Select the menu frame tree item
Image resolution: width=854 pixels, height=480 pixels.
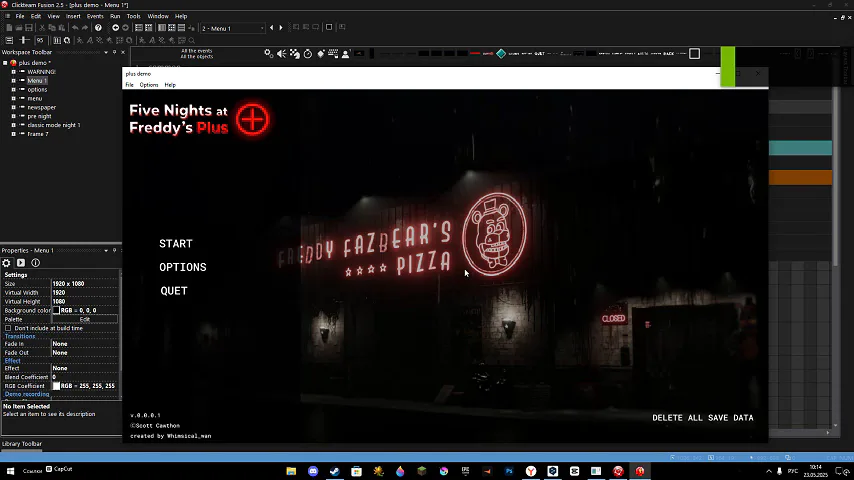35,99
